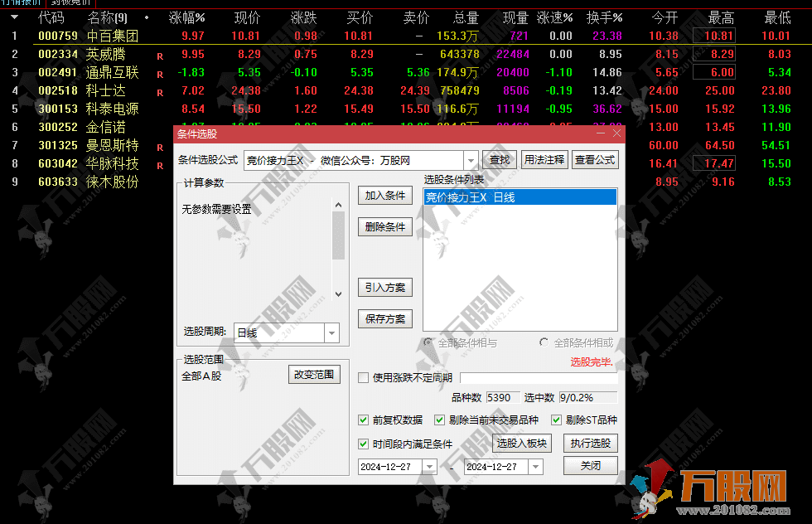Click the 删除条件 button
Screen dimensions: 812x524
(384, 227)
